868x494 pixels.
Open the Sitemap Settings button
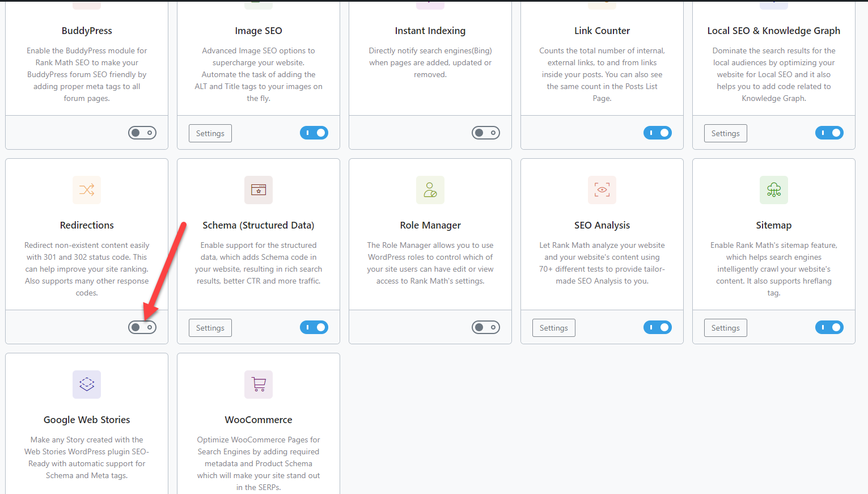click(726, 328)
